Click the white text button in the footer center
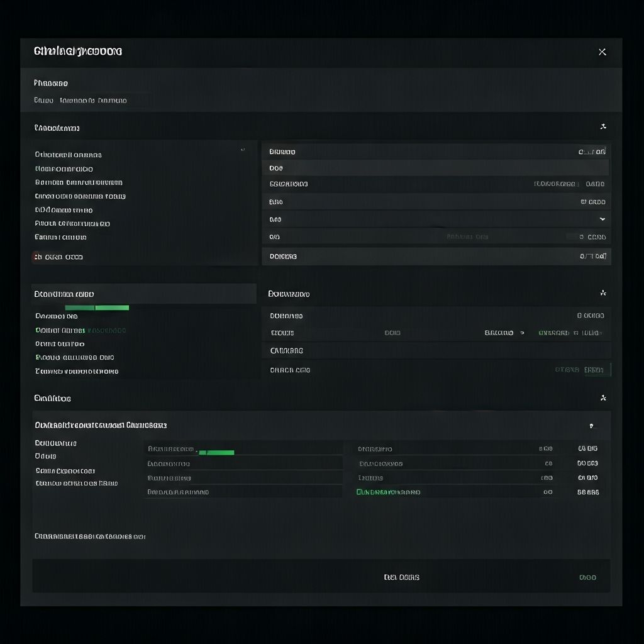Screen dimensions: 644x644 pyautogui.click(x=401, y=577)
